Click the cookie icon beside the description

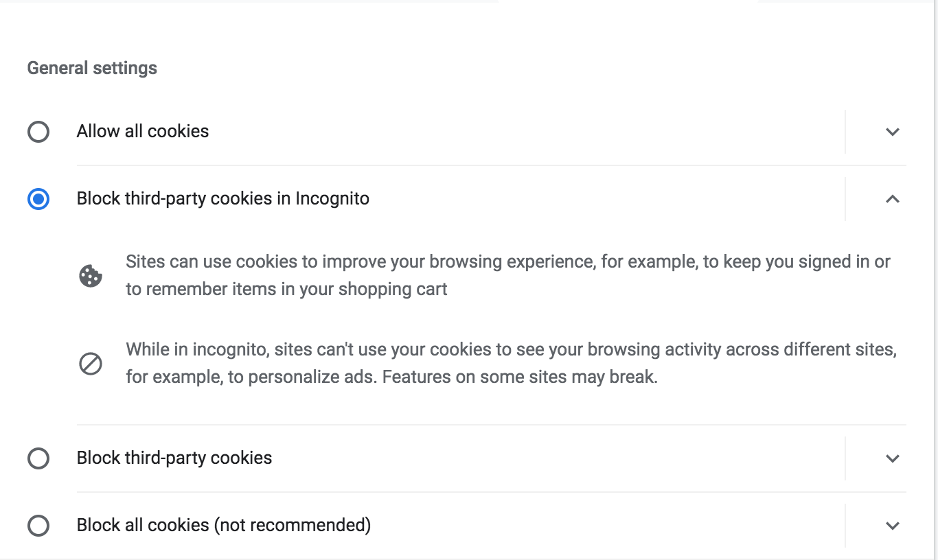(91, 276)
